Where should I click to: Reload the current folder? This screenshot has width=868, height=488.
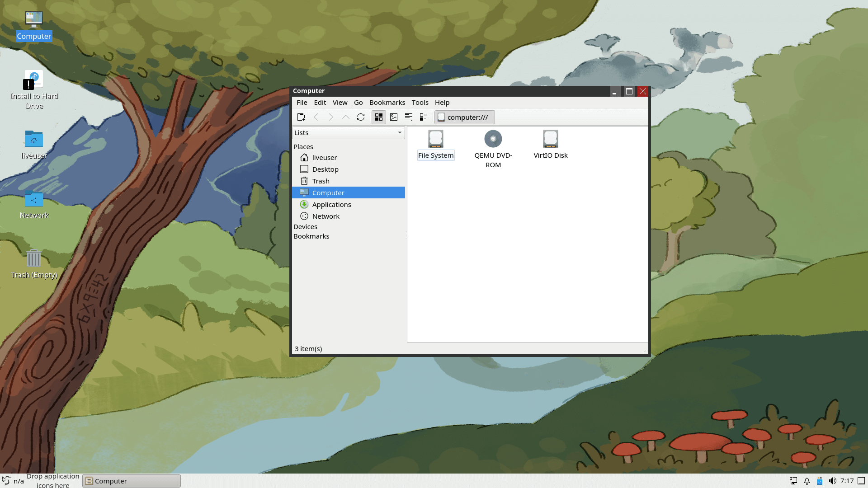pyautogui.click(x=360, y=117)
